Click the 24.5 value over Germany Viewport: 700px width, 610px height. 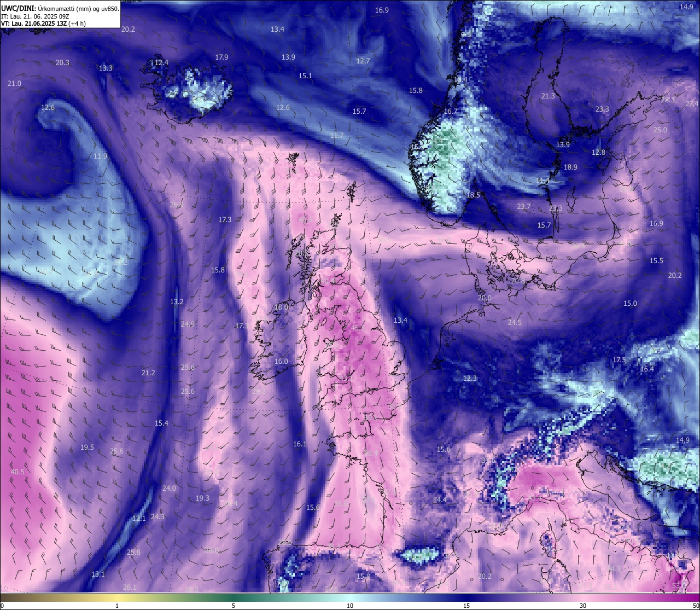pos(515,322)
